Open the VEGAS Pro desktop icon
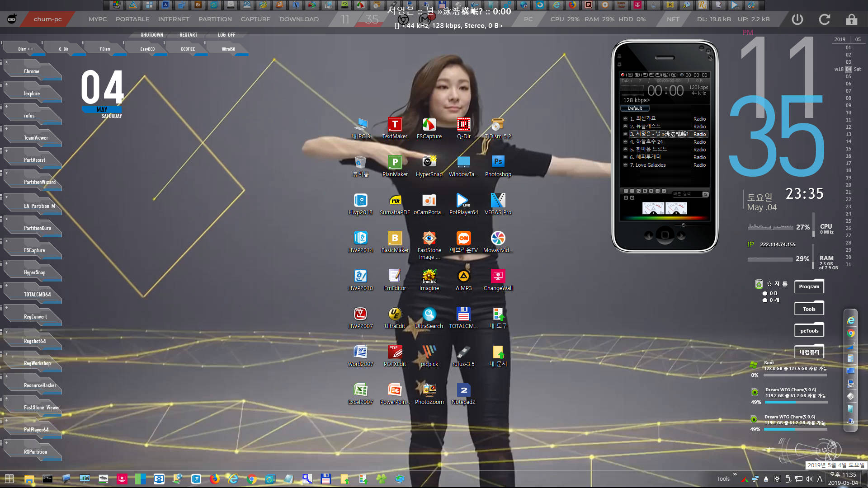Viewport: 868px width, 488px height. [498, 204]
